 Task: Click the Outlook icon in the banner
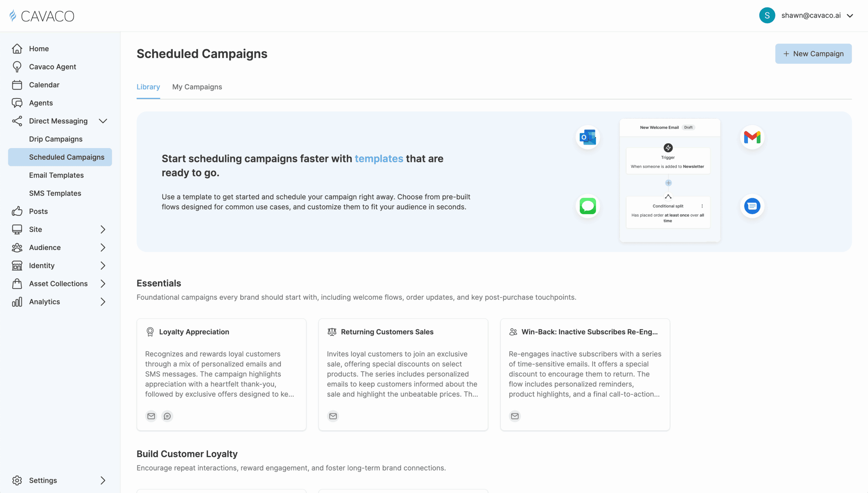(x=588, y=137)
